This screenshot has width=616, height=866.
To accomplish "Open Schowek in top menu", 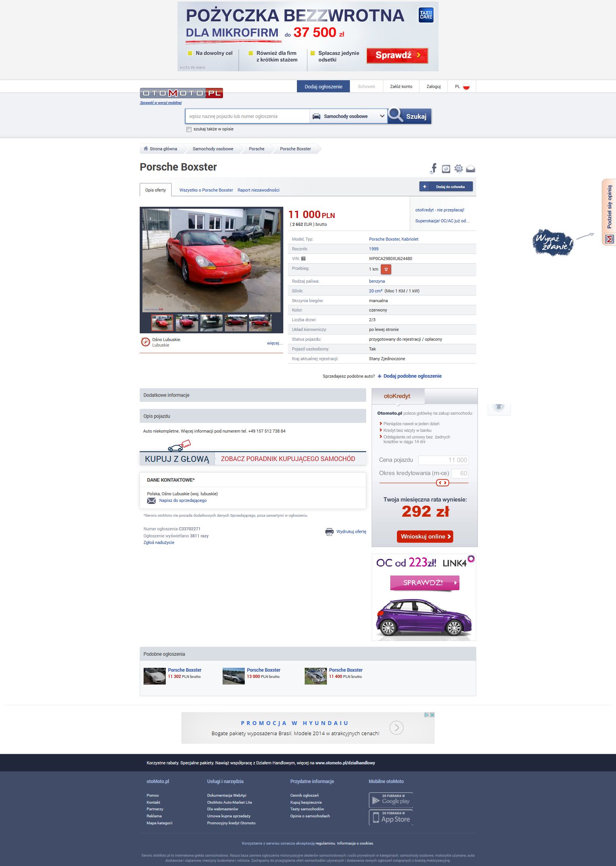I will point(367,86).
